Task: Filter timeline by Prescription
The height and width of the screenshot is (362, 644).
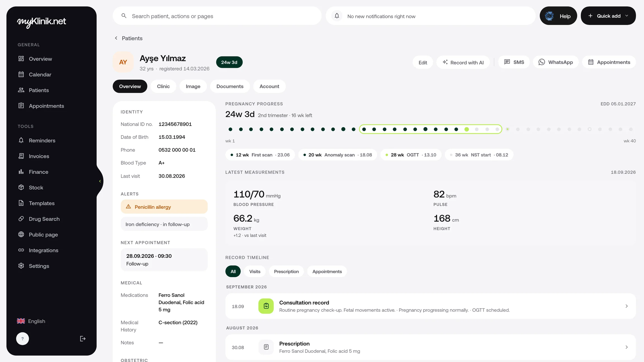Action: (x=286, y=271)
